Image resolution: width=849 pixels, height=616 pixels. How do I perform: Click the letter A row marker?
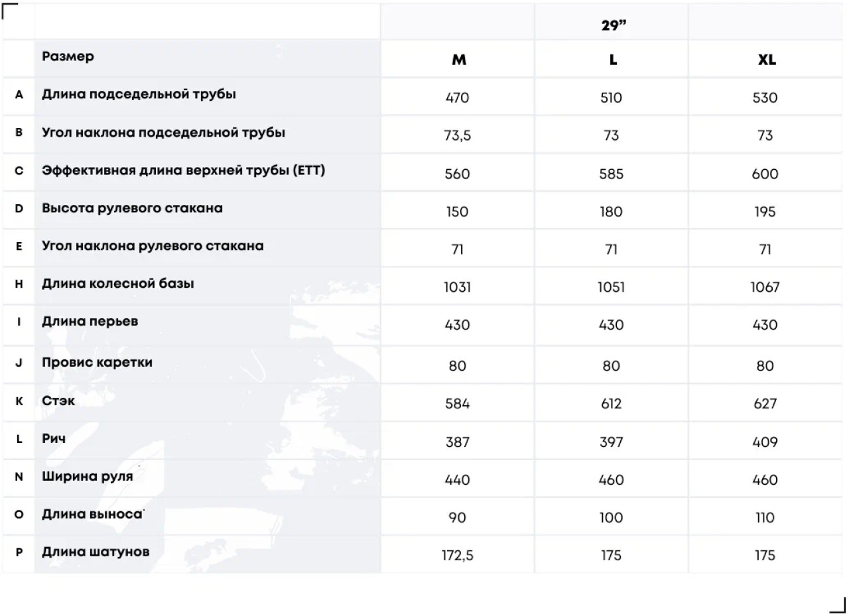[x=19, y=95]
